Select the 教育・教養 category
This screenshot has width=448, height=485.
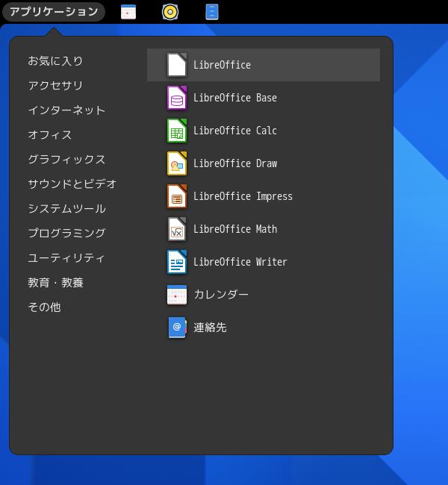click(56, 282)
